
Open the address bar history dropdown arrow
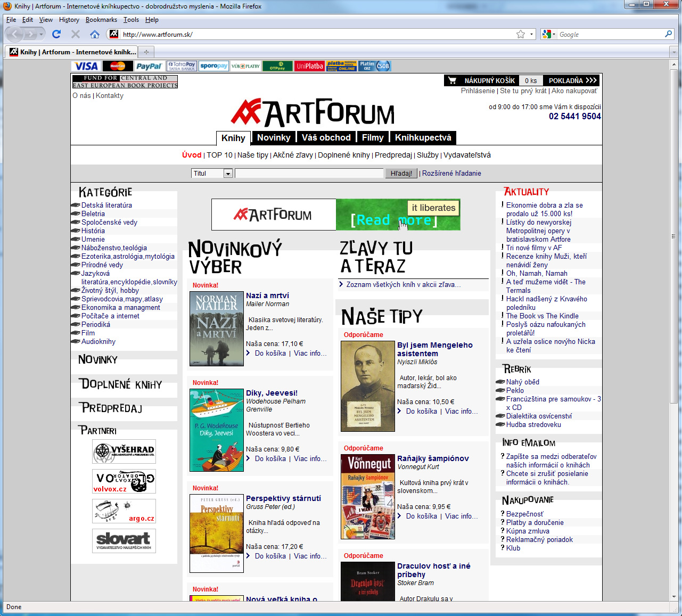[531, 35]
